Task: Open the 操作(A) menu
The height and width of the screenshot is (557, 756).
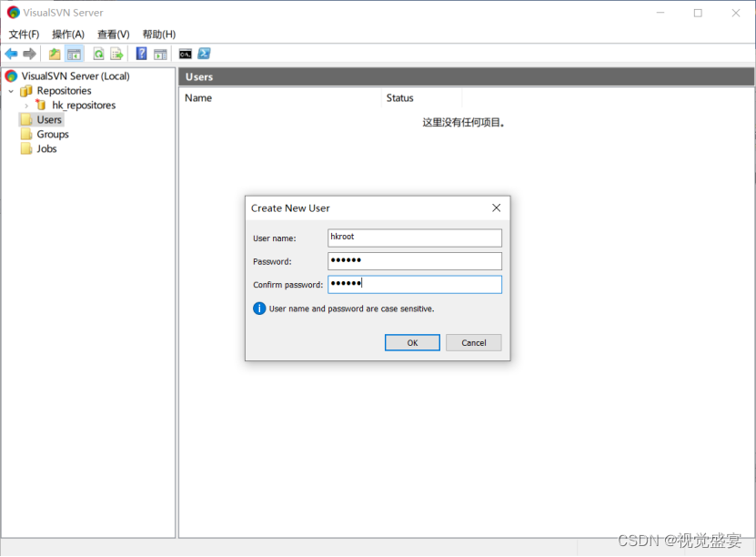Action: [68, 35]
